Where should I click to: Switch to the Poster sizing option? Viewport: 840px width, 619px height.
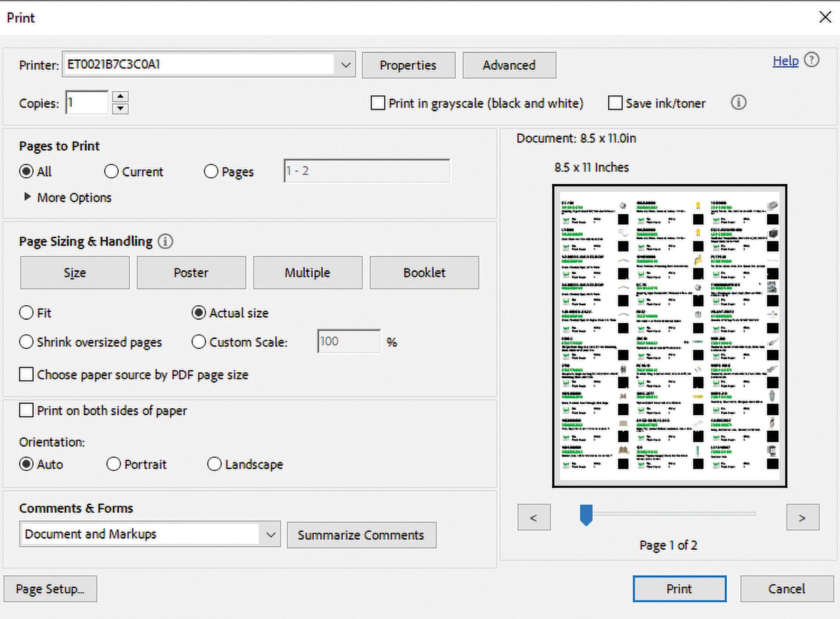coord(191,273)
